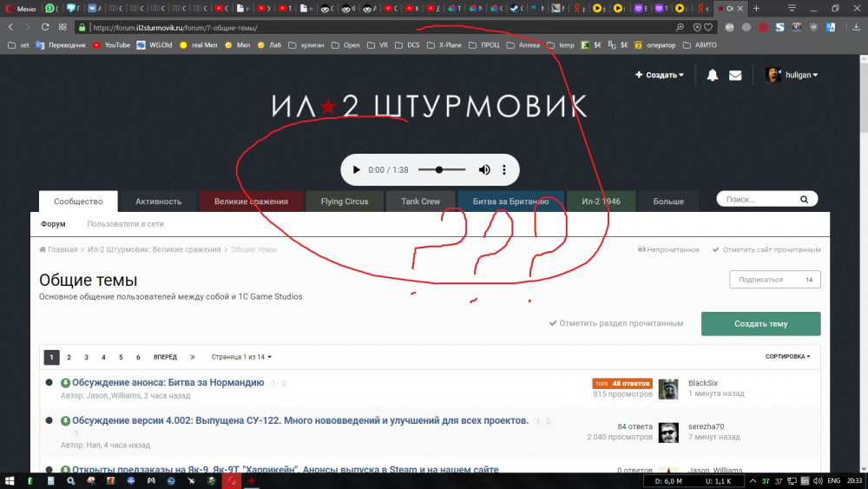Play the audio clip
868x489 pixels.
tap(357, 170)
